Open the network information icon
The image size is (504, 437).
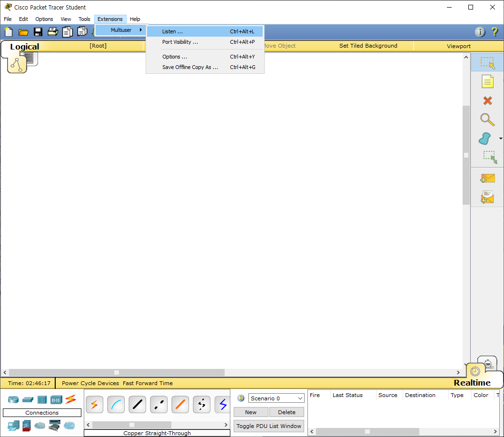(480, 32)
